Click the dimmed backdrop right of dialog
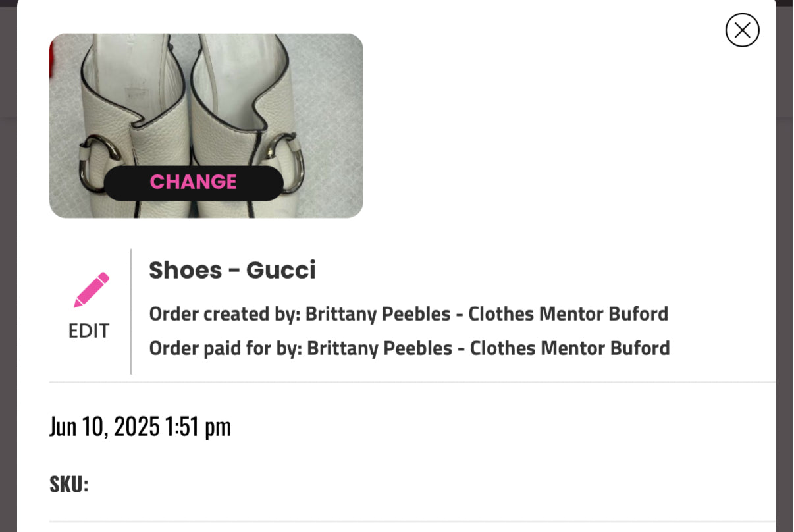The height and width of the screenshot is (532, 794). click(784, 263)
